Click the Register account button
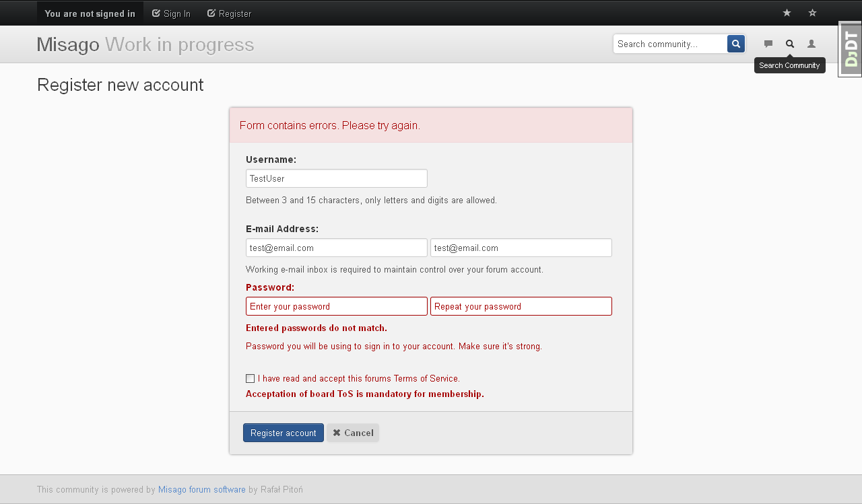 283,433
